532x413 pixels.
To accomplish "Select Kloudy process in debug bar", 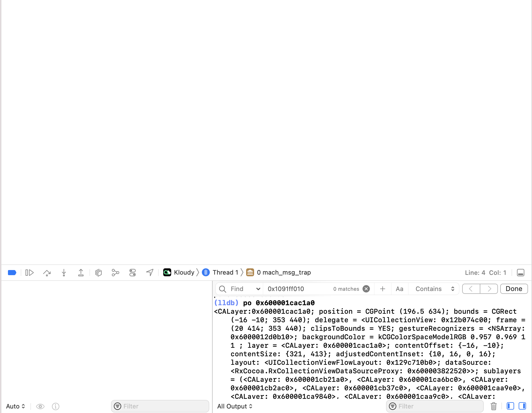I will tap(179, 273).
